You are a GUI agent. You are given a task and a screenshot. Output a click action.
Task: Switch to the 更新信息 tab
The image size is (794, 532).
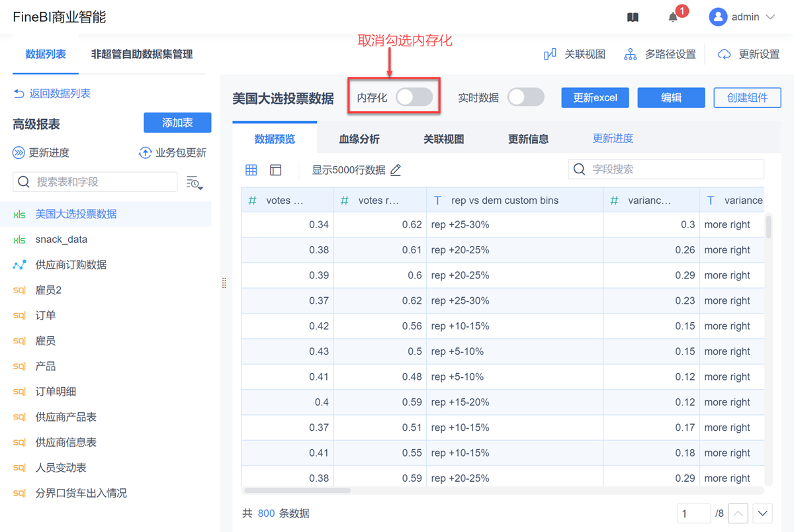point(528,139)
